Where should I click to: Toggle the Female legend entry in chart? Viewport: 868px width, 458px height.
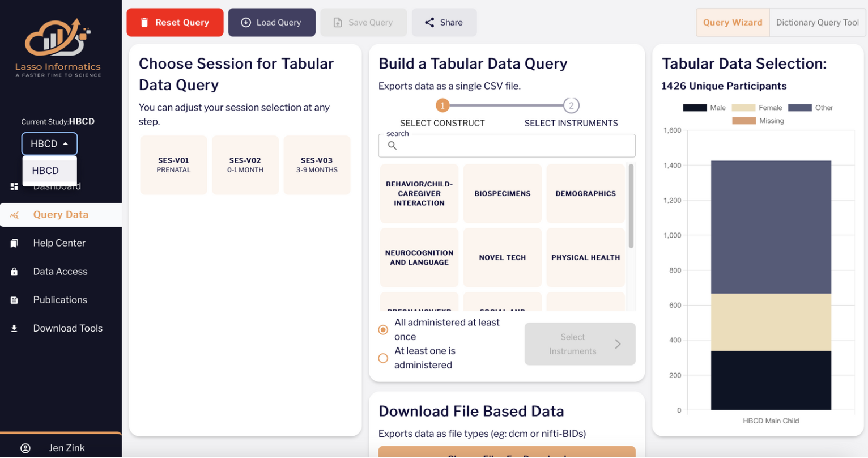pyautogui.click(x=756, y=108)
